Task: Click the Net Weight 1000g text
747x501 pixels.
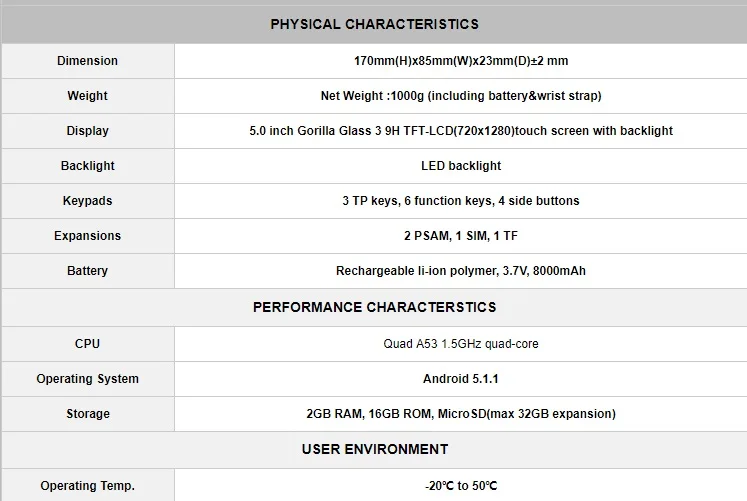Action: pyautogui.click(x=461, y=96)
